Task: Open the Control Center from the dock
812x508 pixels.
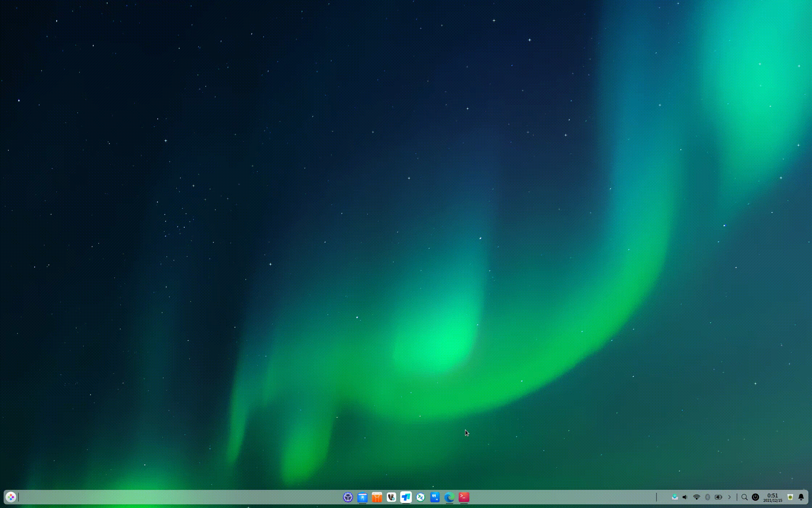Action: click(348, 497)
